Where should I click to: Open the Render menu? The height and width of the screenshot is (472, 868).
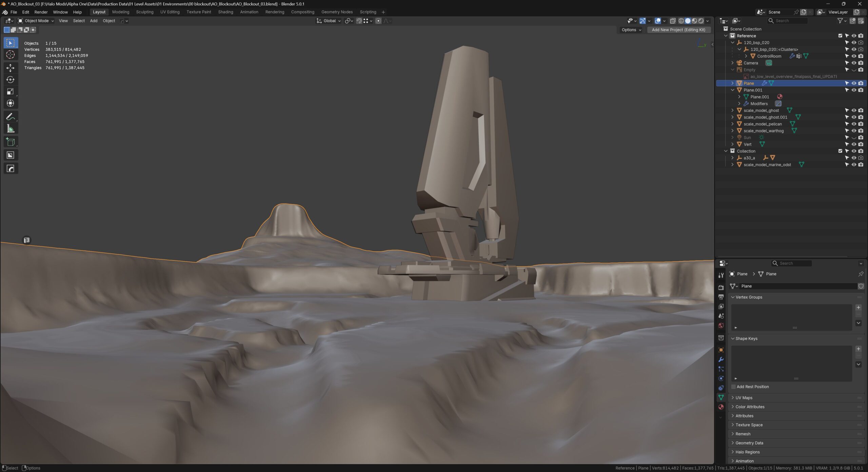point(41,12)
